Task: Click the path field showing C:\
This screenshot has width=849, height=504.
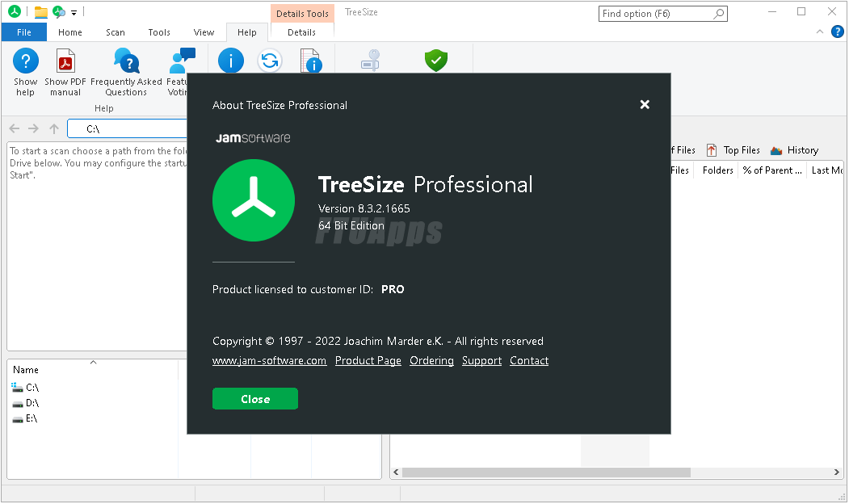Action: click(x=128, y=129)
